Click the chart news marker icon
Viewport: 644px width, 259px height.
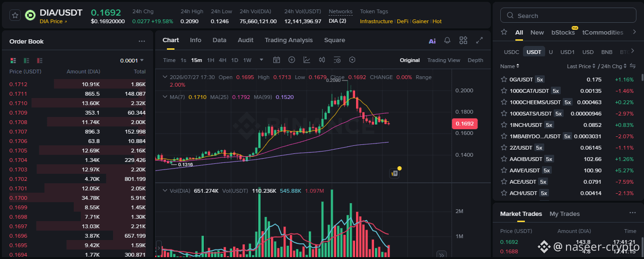tap(394, 173)
